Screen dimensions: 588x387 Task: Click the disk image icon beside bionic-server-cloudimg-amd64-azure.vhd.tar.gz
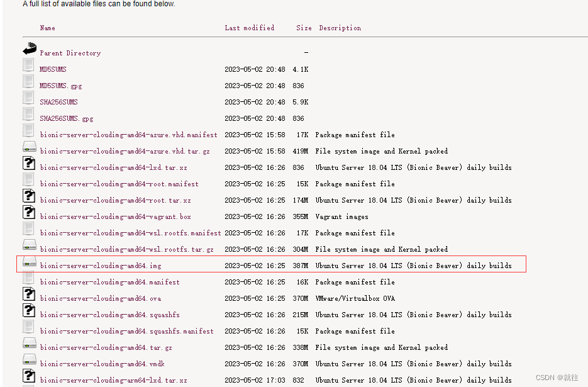click(29, 147)
